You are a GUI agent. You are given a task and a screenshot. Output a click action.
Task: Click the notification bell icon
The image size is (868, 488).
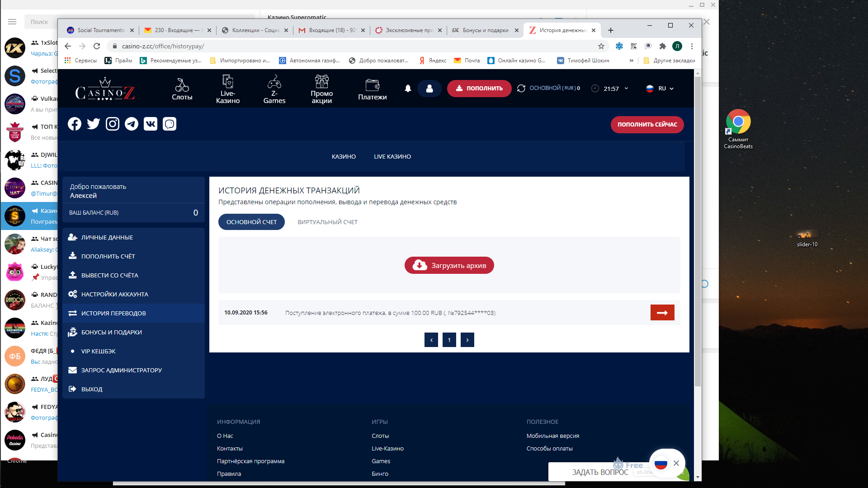408,89
